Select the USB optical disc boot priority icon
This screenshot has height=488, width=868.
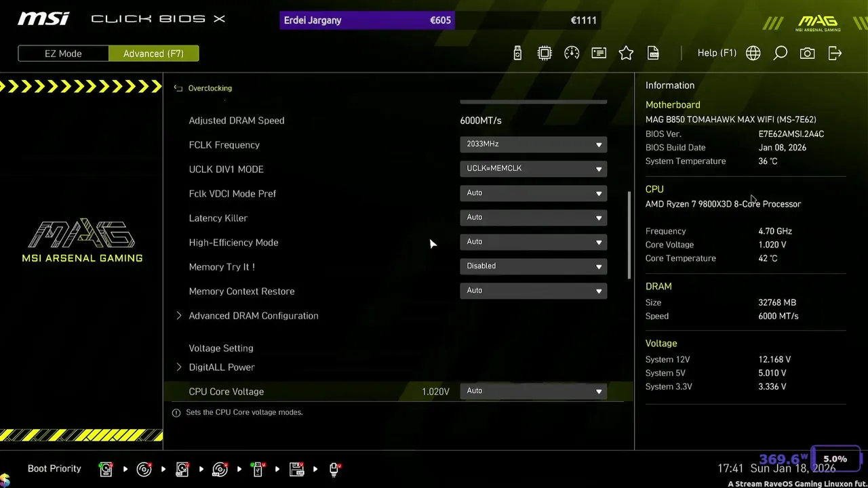tap(220, 469)
